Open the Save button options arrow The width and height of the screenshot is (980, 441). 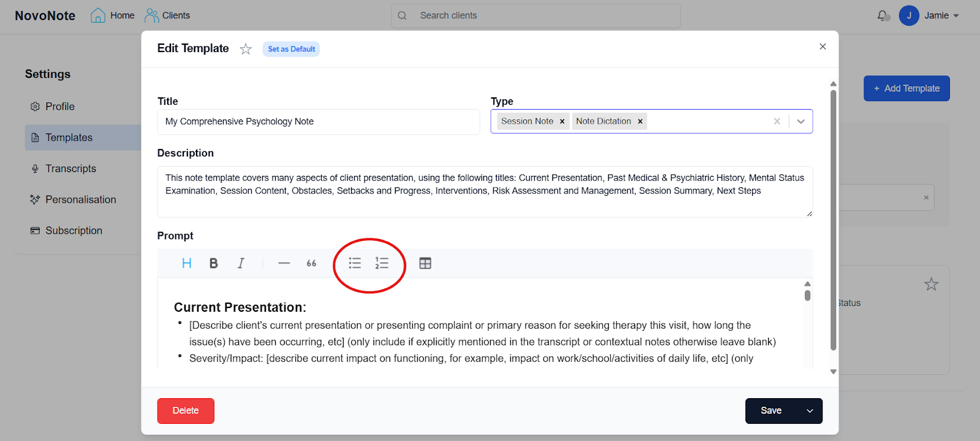[x=810, y=411]
